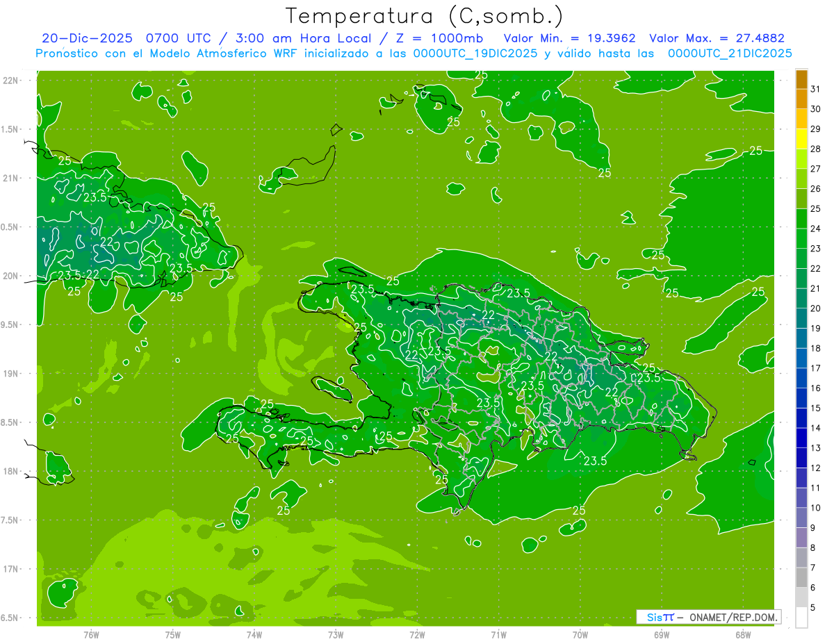
Task: Pick the gray legend swatch between 6 and 7
Action: pos(801,578)
